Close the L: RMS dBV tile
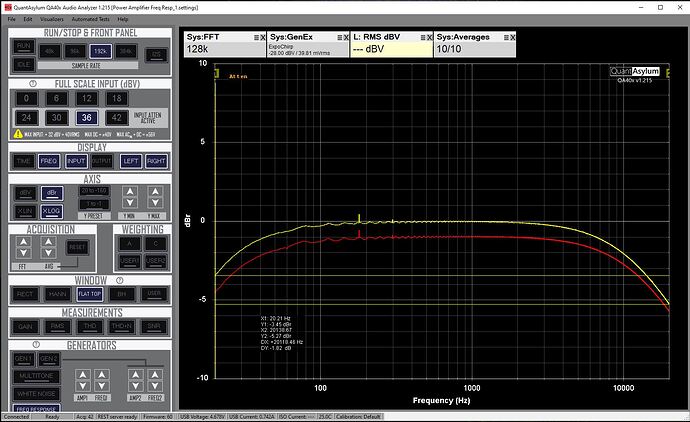This screenshot has height=422, width=690. (x=429, y=37)
